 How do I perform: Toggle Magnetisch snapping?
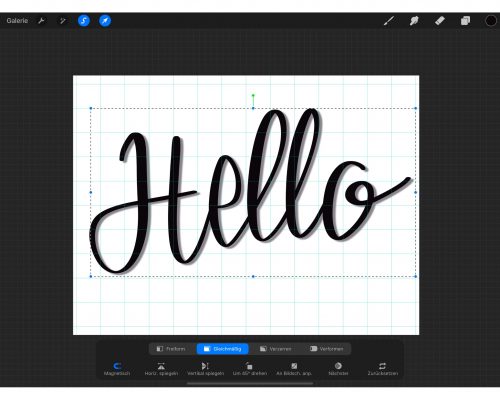click(117, 369)
